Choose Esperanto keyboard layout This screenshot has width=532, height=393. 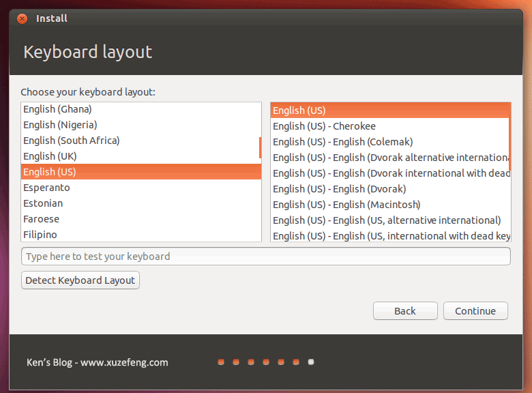pyautogui.click(x=141, y=188)
